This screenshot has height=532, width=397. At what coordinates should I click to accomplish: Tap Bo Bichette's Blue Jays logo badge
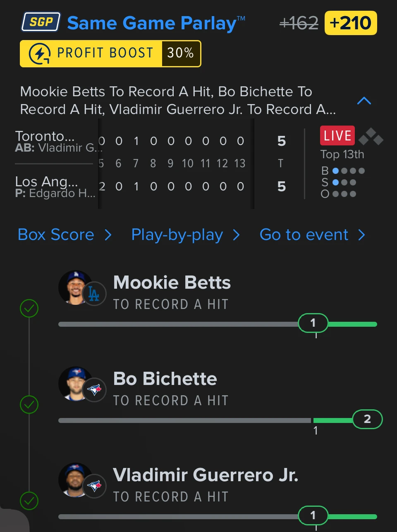click(x=94, y=390)
